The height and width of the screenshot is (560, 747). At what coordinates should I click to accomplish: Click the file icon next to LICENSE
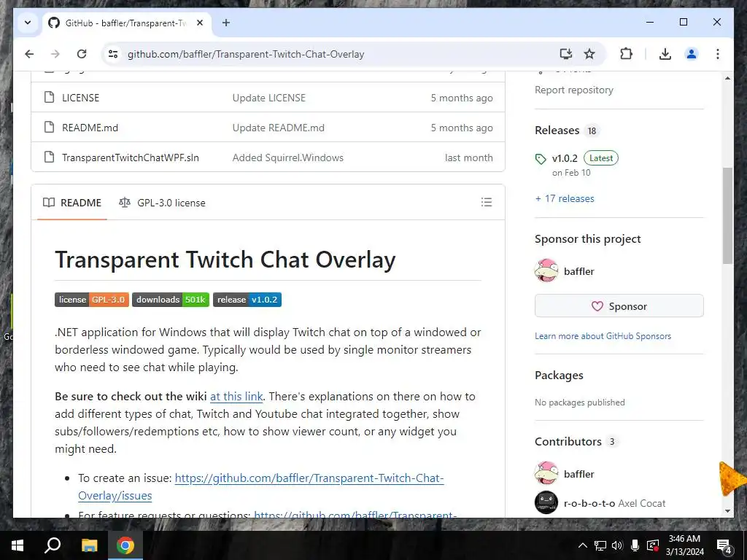(49, 97)
